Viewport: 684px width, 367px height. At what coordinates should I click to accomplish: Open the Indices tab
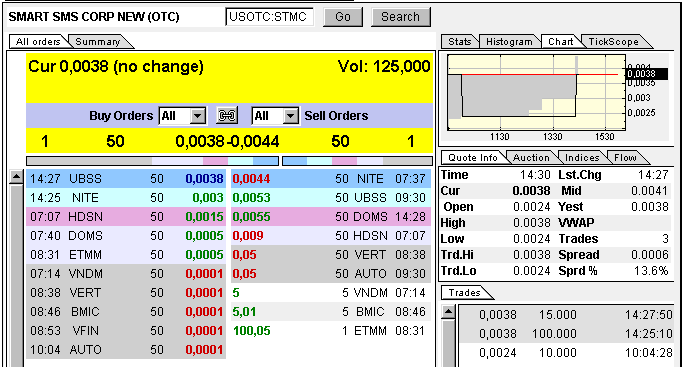pyautogui.click(x=582, y=158)
